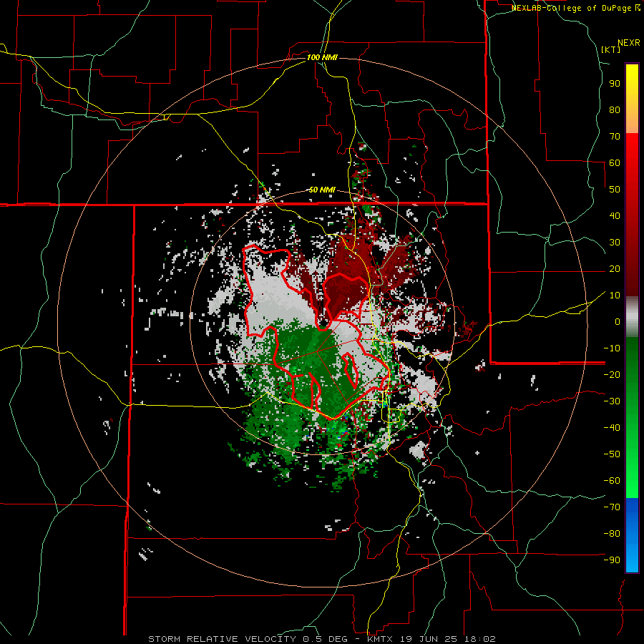Click the '80' value on the color scale
This screenshot has width=644, height=644.
615,109
